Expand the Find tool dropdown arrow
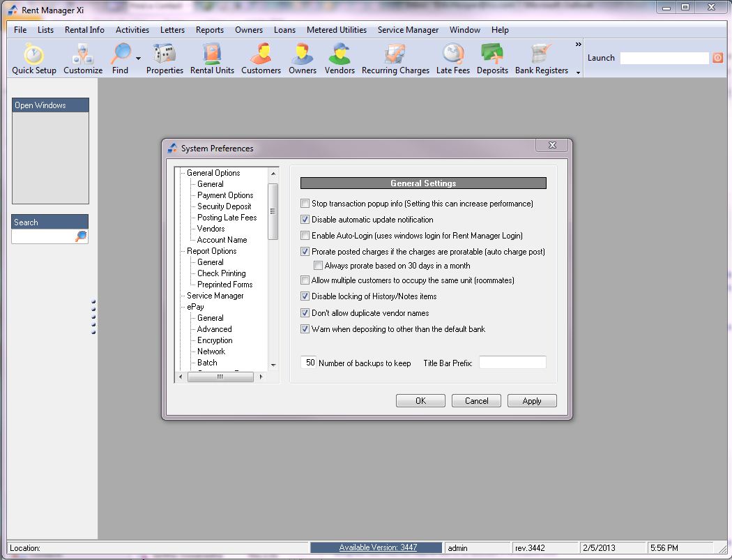 138,59
